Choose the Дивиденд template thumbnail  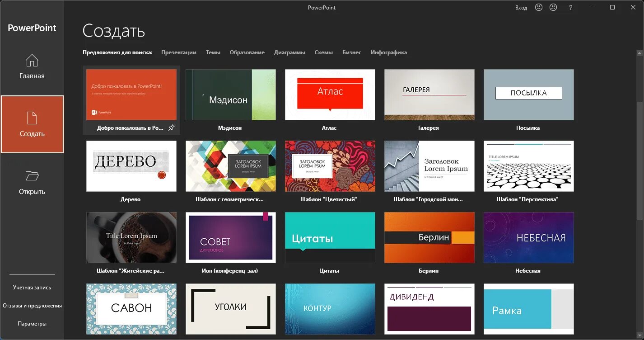(429, 309)
